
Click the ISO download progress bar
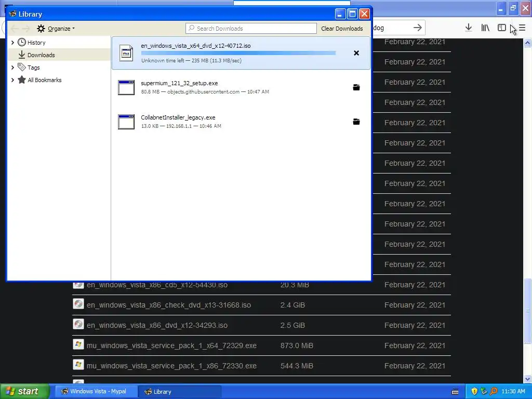tap(238, 53)
